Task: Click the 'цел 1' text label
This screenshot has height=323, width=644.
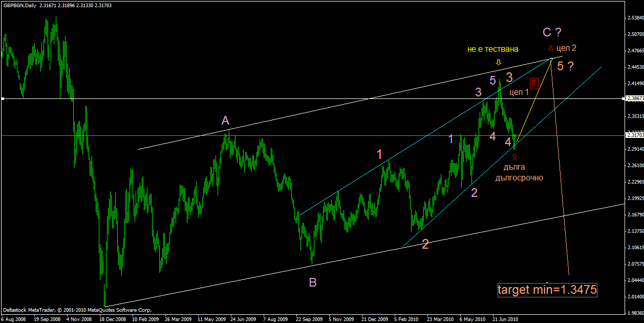Action: click(x=519, y=92)
